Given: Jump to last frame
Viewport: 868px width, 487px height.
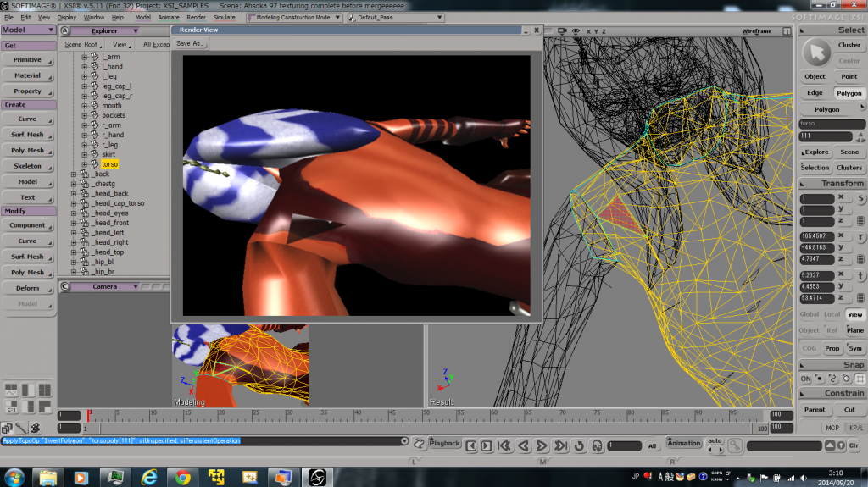Looking at the screenshot, I should [560, 445].
